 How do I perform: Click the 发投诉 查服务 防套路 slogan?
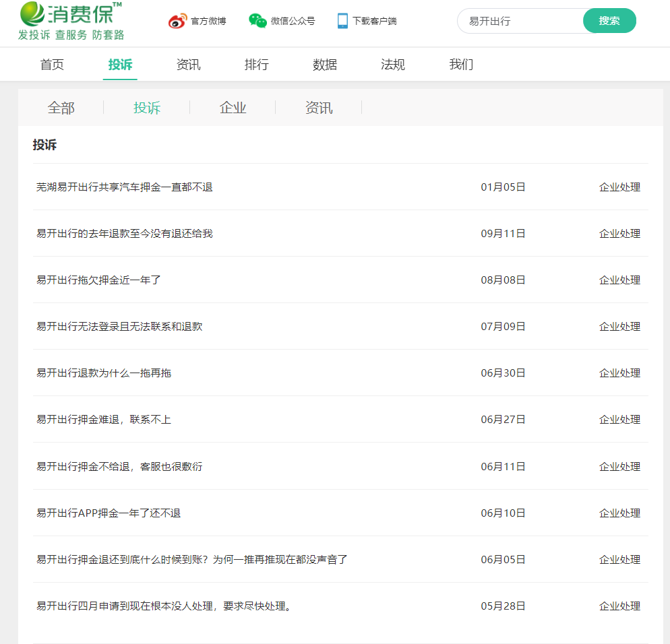pos(71,35)
